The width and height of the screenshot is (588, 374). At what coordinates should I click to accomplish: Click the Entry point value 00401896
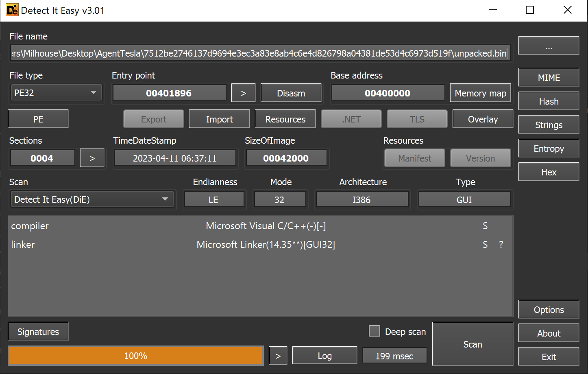[x=169, y=93]
